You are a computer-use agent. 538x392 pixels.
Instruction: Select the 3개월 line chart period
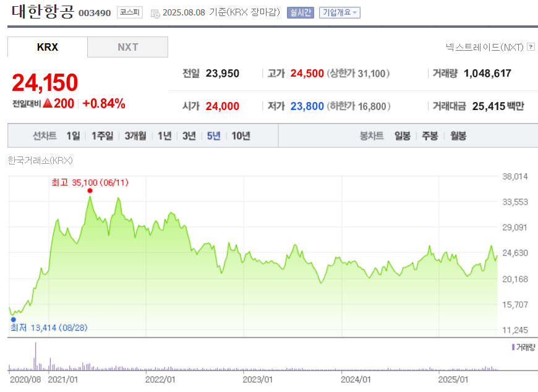tap(135, 136)
